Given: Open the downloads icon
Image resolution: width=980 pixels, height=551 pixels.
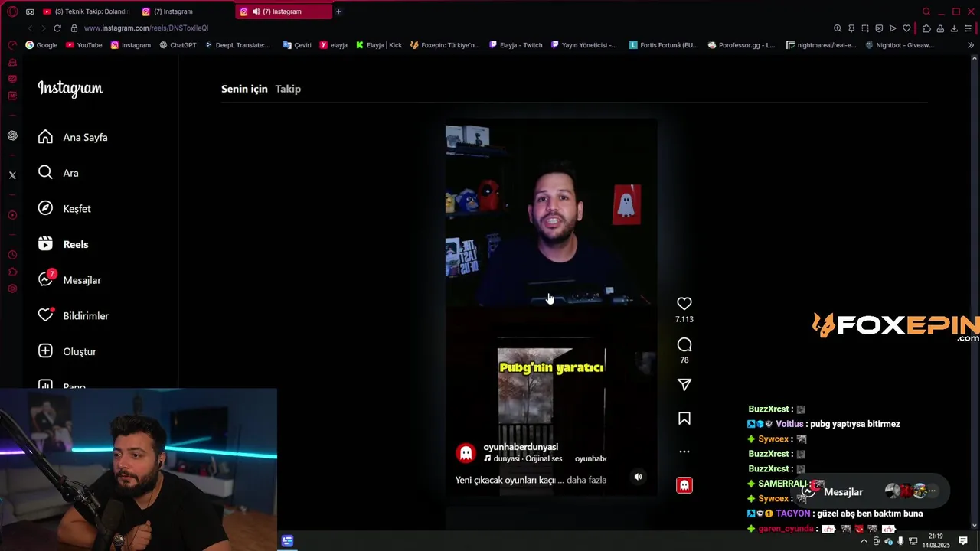Looking at the screenshot, I should click(x=954, y=28).
